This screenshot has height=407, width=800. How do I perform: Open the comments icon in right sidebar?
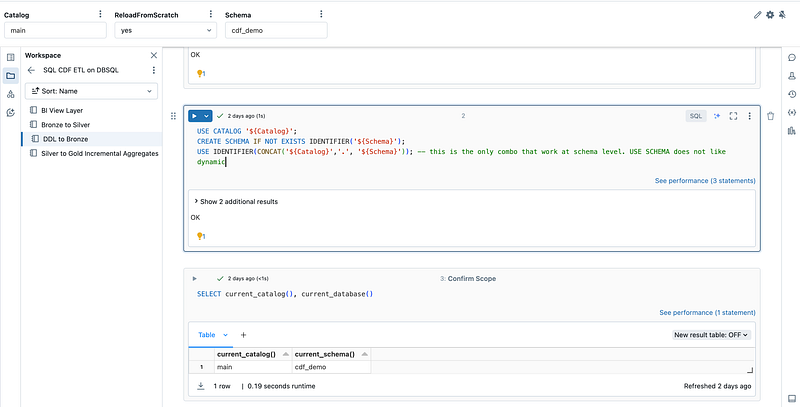click(x=792, y=57)
